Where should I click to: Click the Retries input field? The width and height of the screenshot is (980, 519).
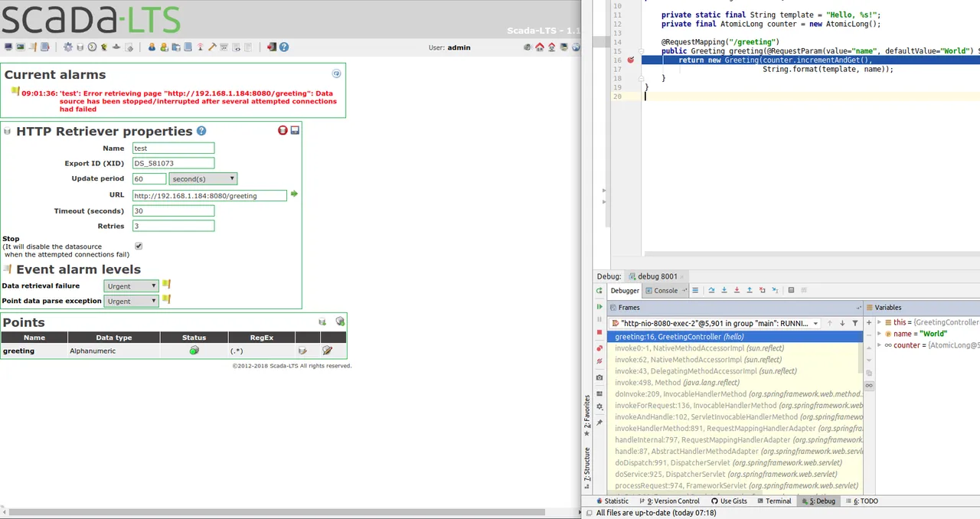(x=173, y=226)
